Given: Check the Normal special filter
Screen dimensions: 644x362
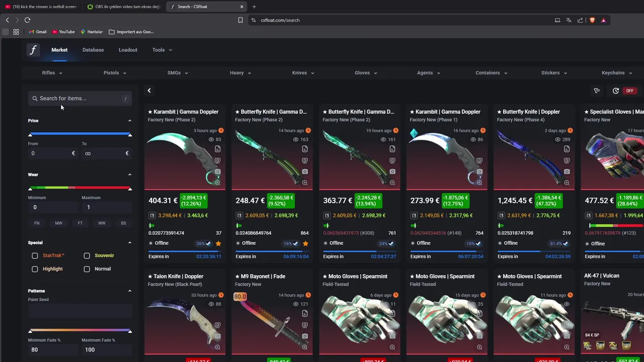Looking at the screenshot, I should tap(87, 269).
